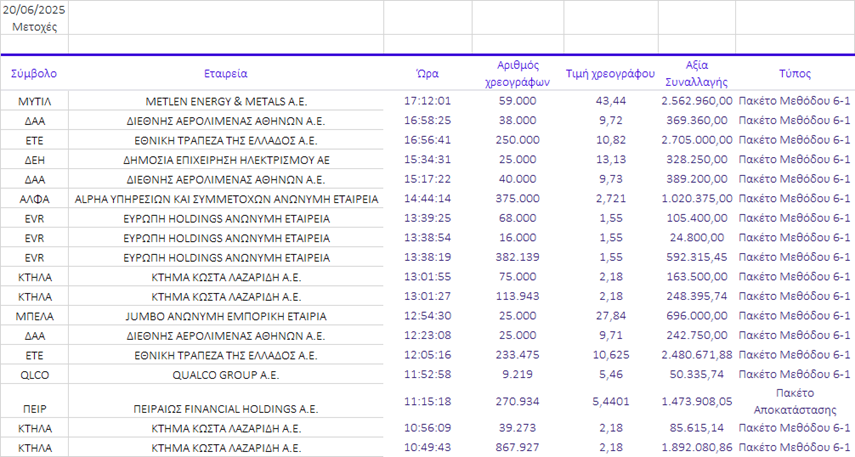Select the quantity 9.219 cell
The width and height of the screenshot is (855, 457).
[517, 375]
